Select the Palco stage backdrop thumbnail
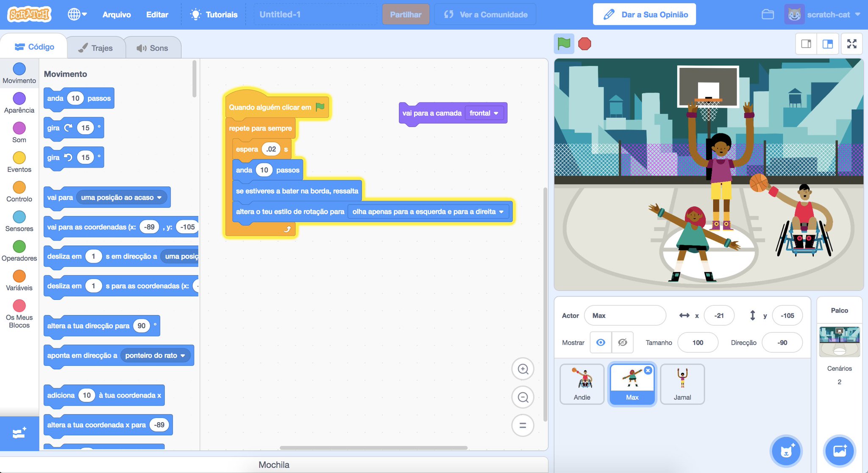The width and height of the screenshot is (868, 473). (x=839, y=341)
